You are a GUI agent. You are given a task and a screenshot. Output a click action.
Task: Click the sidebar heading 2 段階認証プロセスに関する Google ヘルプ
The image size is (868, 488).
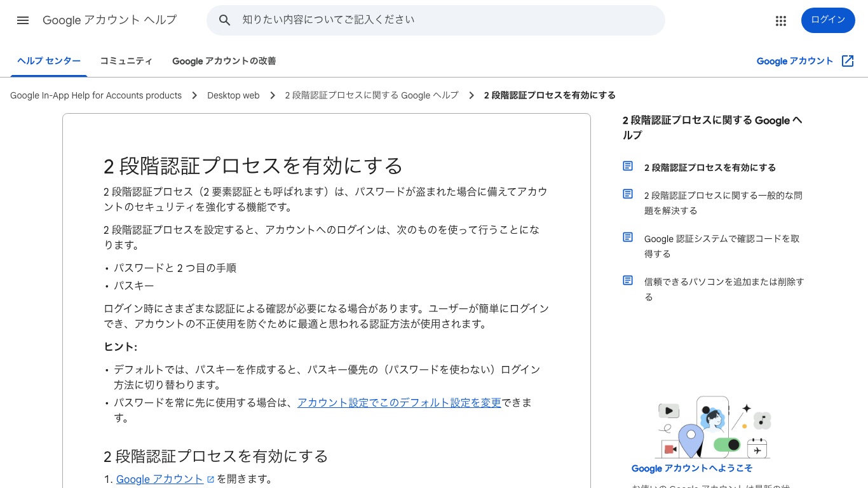[x=712, y=128]
